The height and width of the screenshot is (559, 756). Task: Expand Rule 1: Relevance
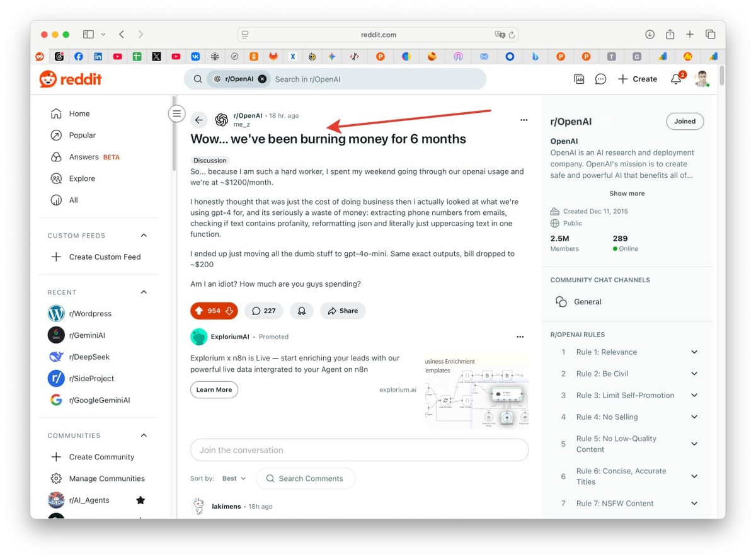[694, 352]
